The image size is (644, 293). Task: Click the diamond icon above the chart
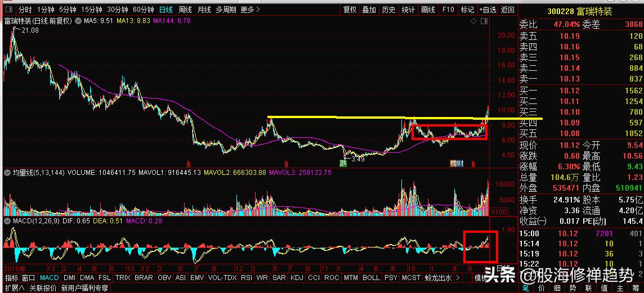[473, 21]
